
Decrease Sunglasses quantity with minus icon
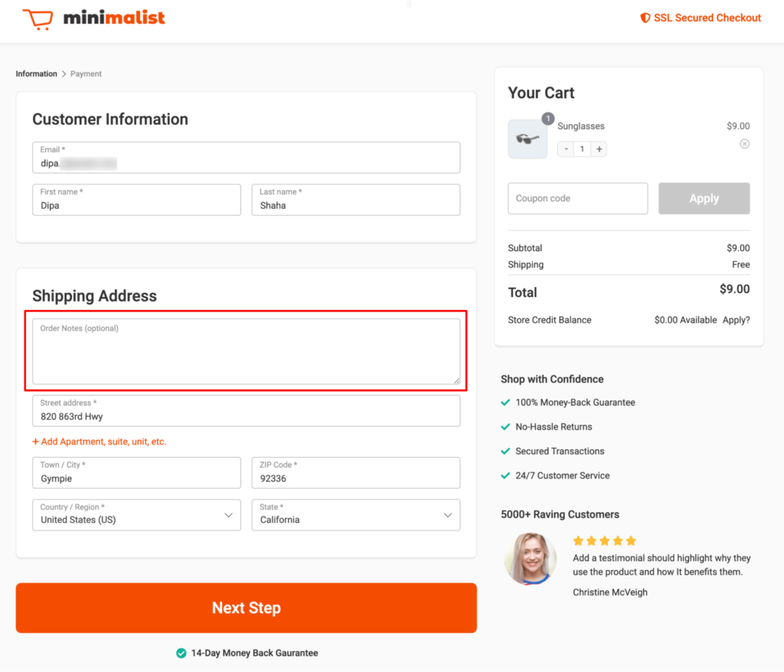pos(566,148)
